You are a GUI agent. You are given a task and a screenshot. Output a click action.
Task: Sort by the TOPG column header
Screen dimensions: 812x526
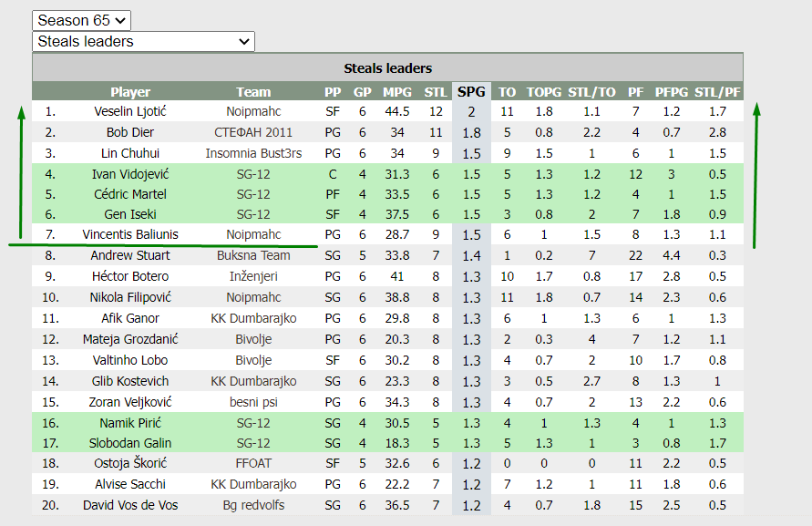point(544,92)
